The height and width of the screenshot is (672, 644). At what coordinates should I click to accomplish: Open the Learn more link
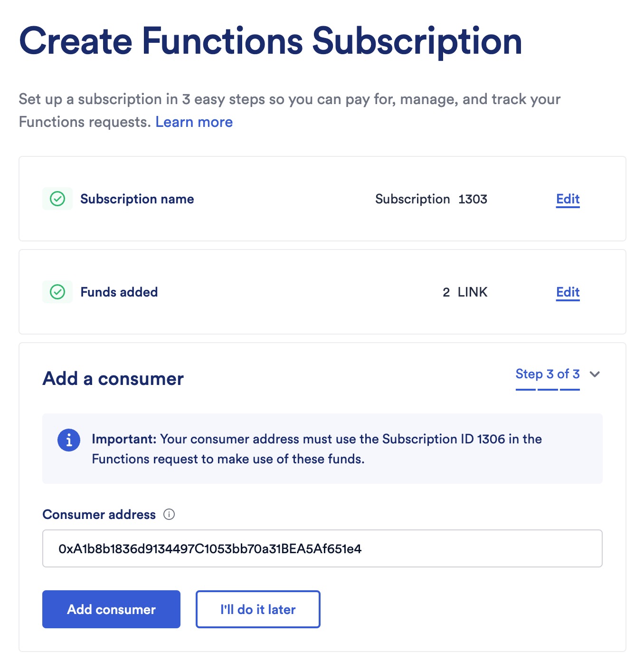(x=194, y=122)
